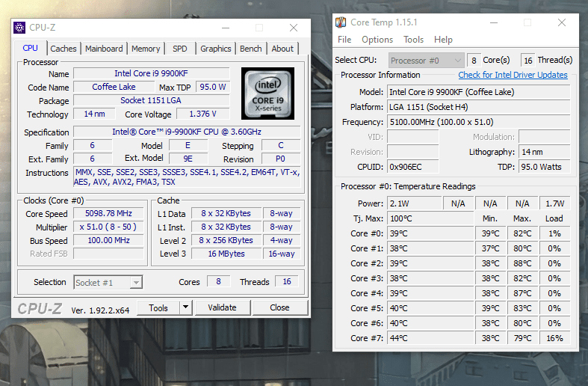This screenshot has width=588, height=386.
Task: Click the Model field in Core Temp
Action: (x=478, y=92)
